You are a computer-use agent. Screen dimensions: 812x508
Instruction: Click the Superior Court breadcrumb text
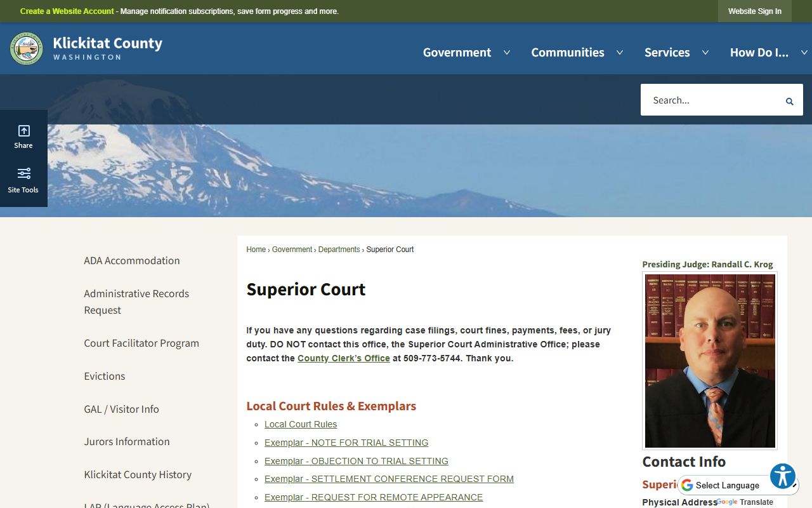(390, 250)
